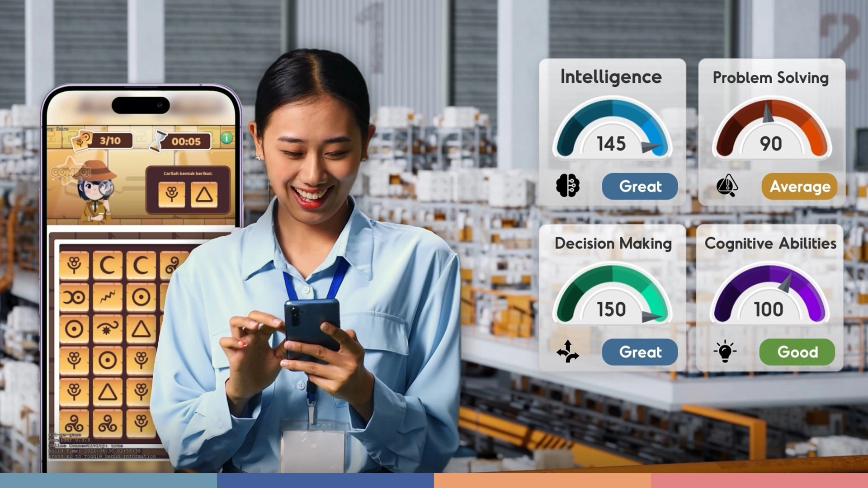Click the Great button under Intelligence gauge

coord(640,186)
